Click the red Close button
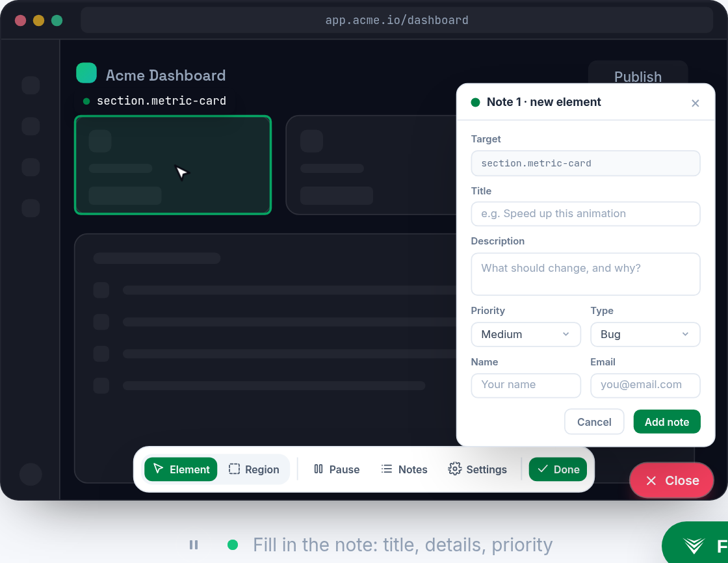728x563 pixels. (x=671, y=480)
